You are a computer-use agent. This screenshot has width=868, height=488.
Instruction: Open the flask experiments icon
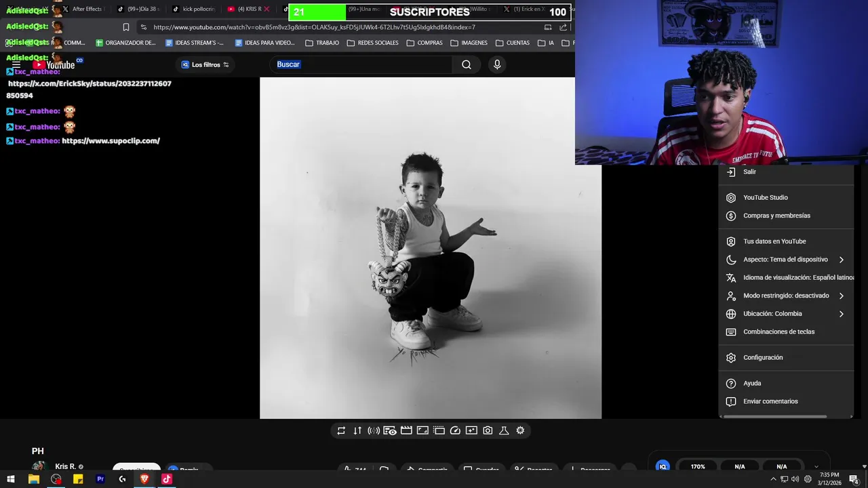click(x=504, y=430)
